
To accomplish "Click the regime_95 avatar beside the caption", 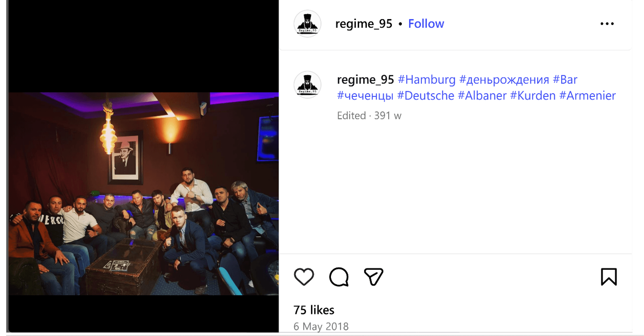I will [307, 85].
